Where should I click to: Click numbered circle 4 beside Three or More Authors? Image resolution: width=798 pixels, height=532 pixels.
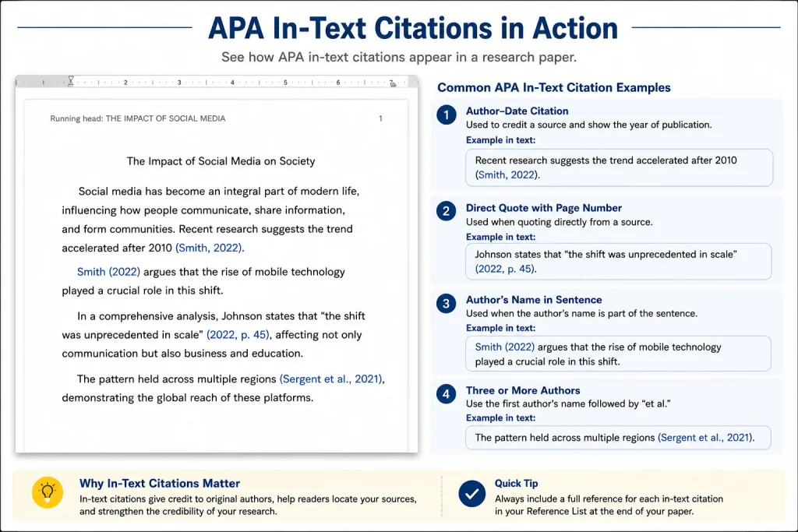tap(447, 393)
